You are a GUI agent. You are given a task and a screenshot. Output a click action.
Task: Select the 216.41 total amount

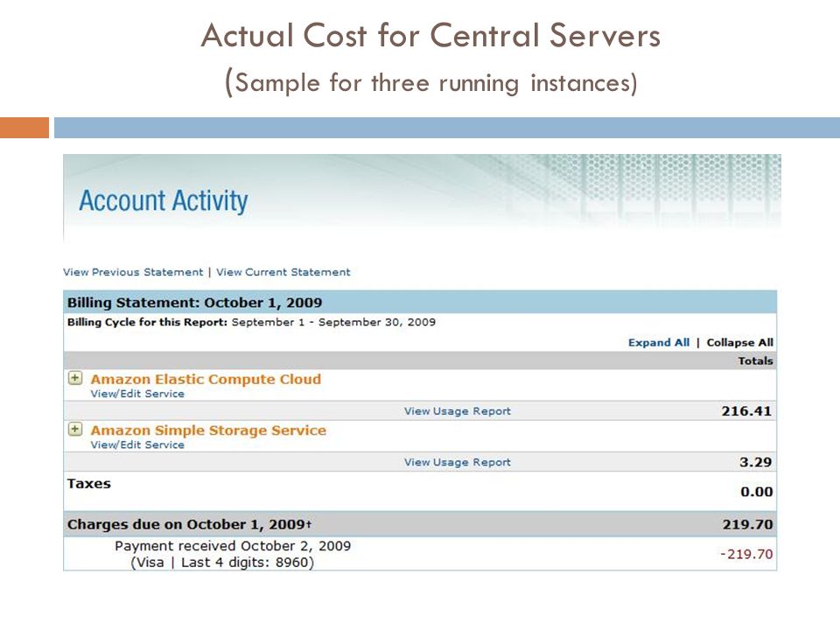coord(746,411)
